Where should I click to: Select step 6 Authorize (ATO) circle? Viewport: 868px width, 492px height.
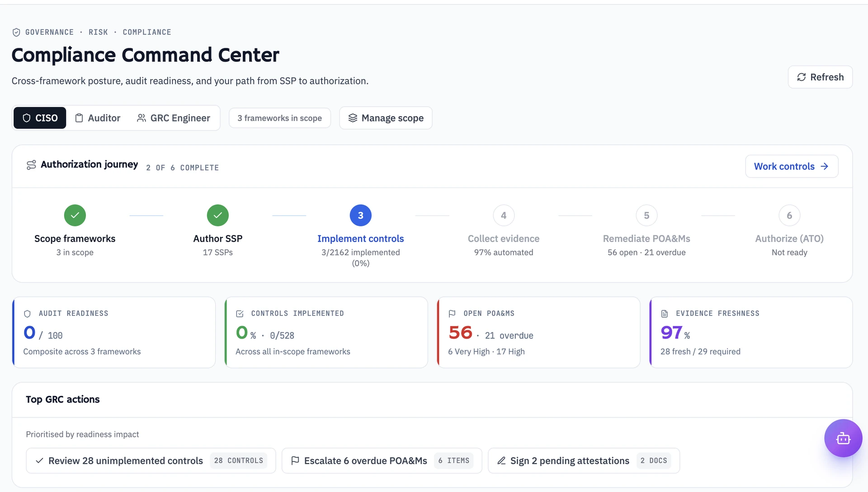(789, 216)
